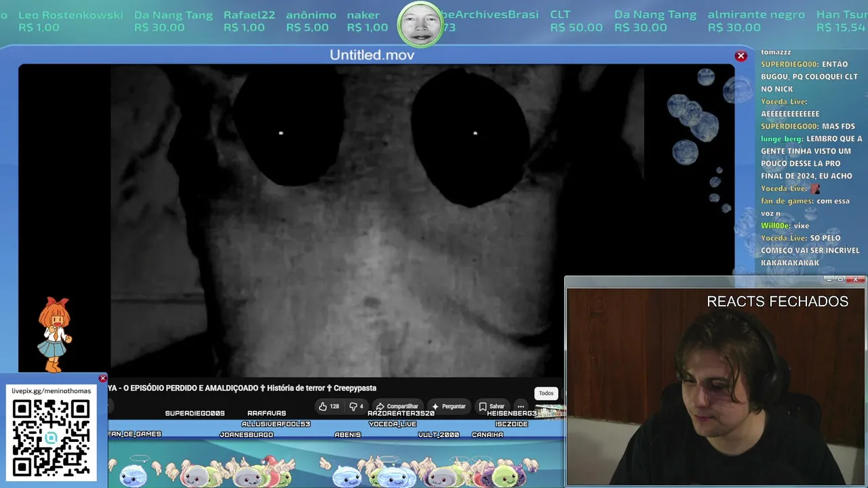Select the anônimo R$ 5,00 donation
868x488 pixels.
coord(311,21)
